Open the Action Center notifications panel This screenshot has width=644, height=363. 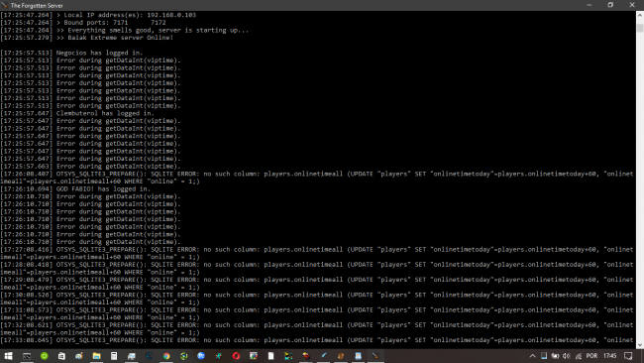point(628,356)
